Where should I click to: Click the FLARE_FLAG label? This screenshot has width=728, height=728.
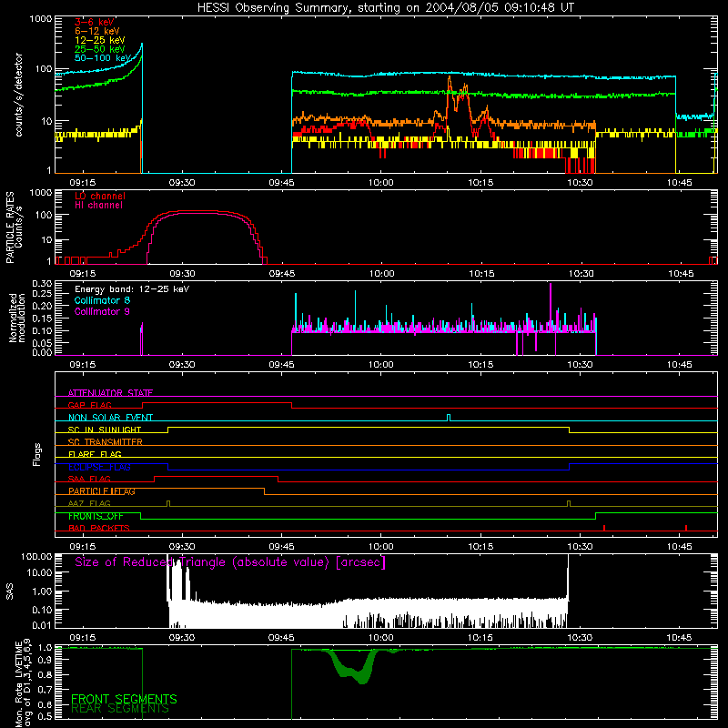[x=95, y=454]
